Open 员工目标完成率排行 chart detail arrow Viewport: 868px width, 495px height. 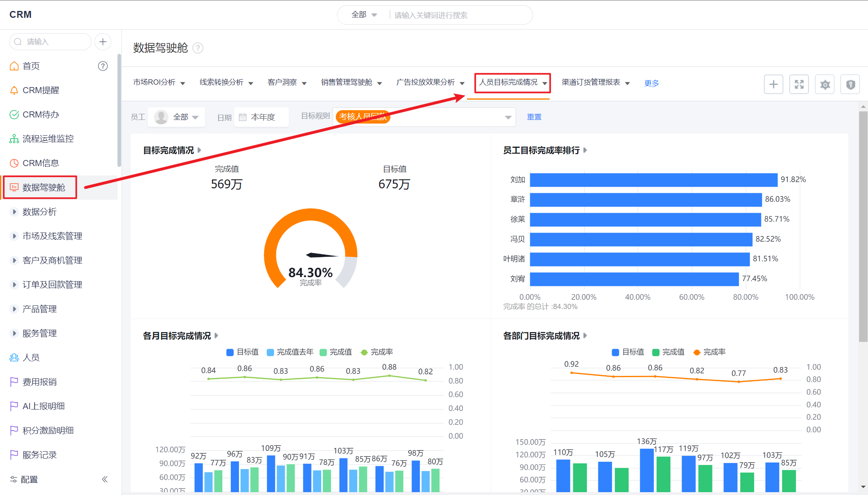click(x=585, y=150)
